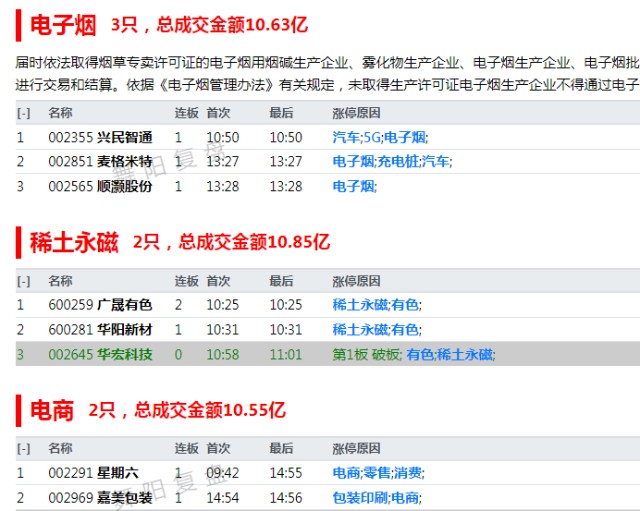
Task: Collapse the 稀土永磁 table with [-]
Action: [23, 281]
